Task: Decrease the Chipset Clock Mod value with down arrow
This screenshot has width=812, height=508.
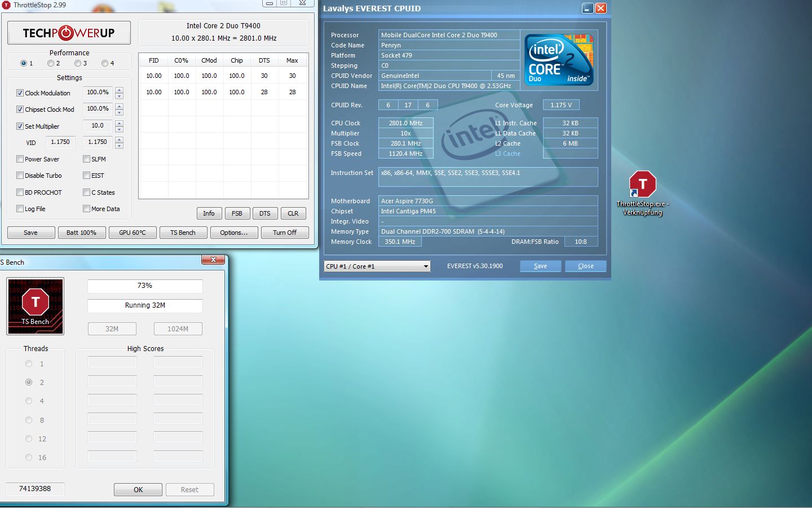Action: [120, 113]
